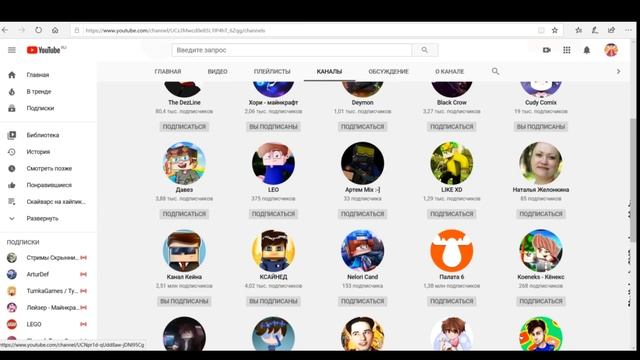
Task: Click the search magnifier button
Action: pyautogui.click(x=425, y=50)
